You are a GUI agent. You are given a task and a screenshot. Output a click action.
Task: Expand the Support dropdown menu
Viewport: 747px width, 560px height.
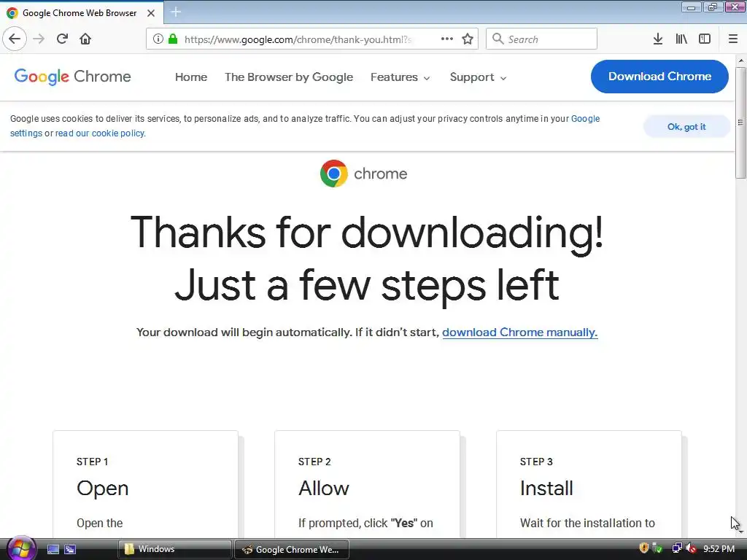[x=478, y=77]
